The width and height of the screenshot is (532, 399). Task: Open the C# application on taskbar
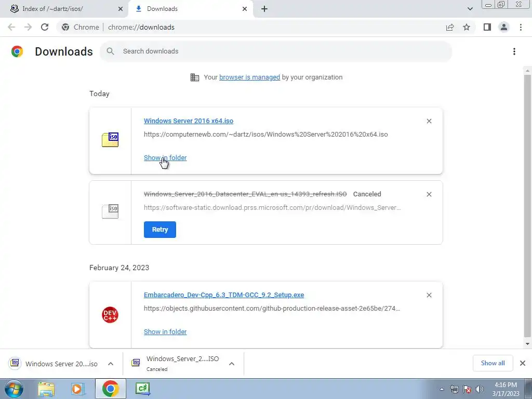tap(142, 389)
